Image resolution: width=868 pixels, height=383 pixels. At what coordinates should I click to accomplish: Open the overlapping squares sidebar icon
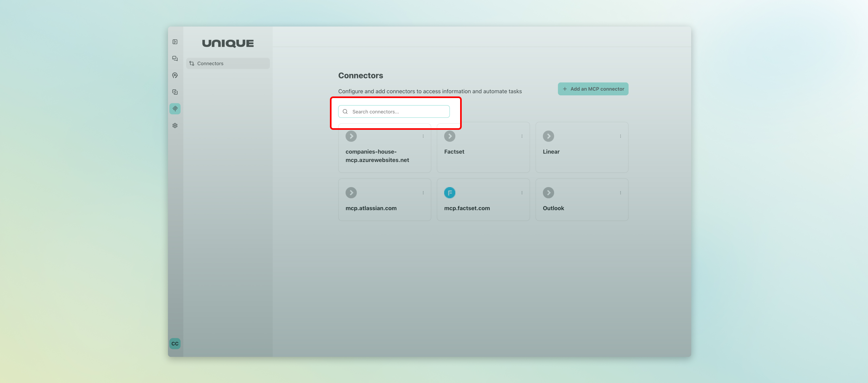(175, 92)
